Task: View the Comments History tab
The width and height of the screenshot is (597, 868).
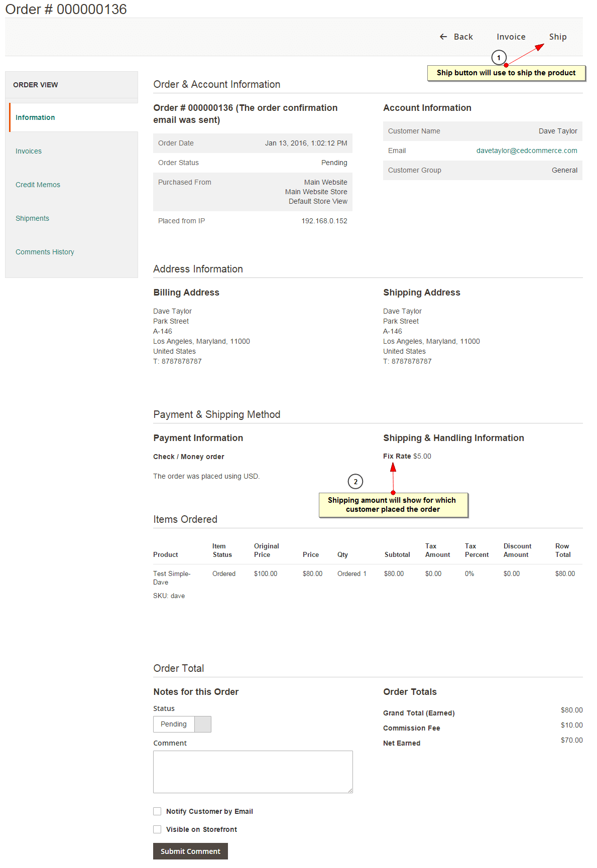Action: [45, 252]
